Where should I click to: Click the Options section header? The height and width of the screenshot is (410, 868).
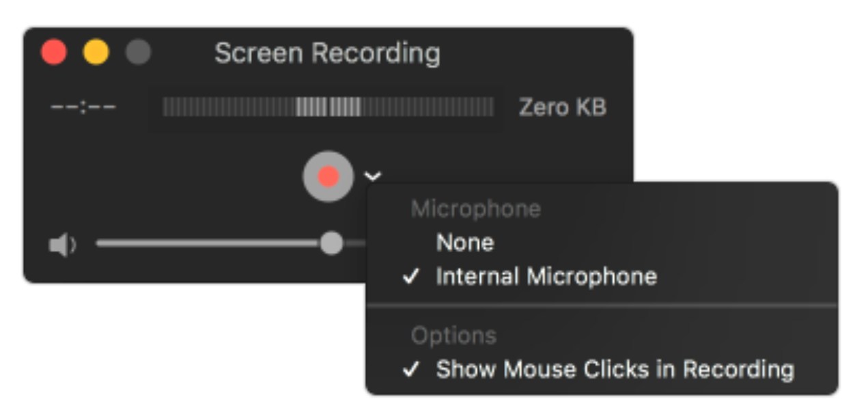click(x=453, y=336)
